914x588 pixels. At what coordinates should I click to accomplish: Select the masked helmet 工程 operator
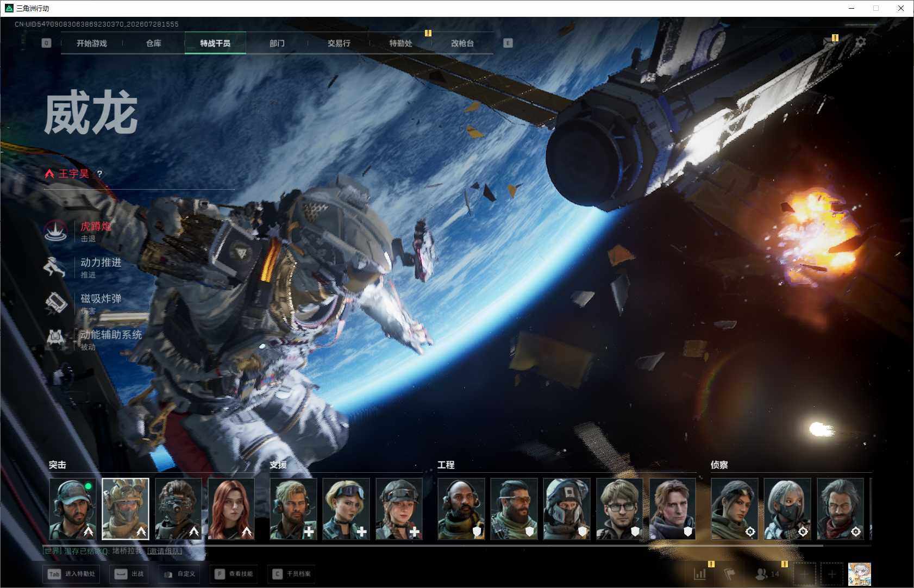pyautogui.click(x=567, y=509)
